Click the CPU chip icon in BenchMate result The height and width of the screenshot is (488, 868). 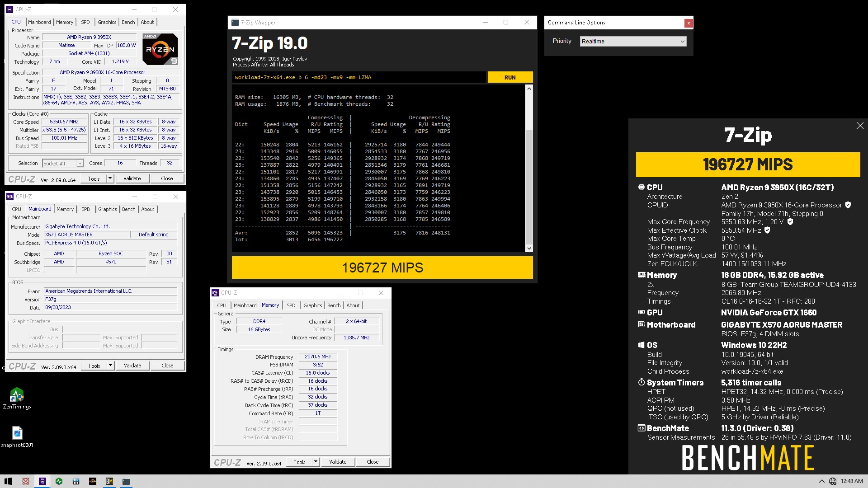641,187
